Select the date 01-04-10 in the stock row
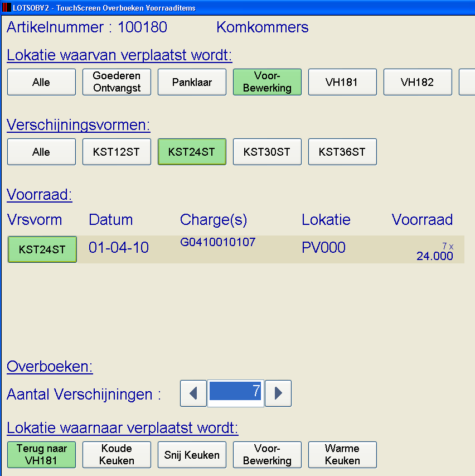The width and height of the screenshot is (475, 476). pos(119,247)
